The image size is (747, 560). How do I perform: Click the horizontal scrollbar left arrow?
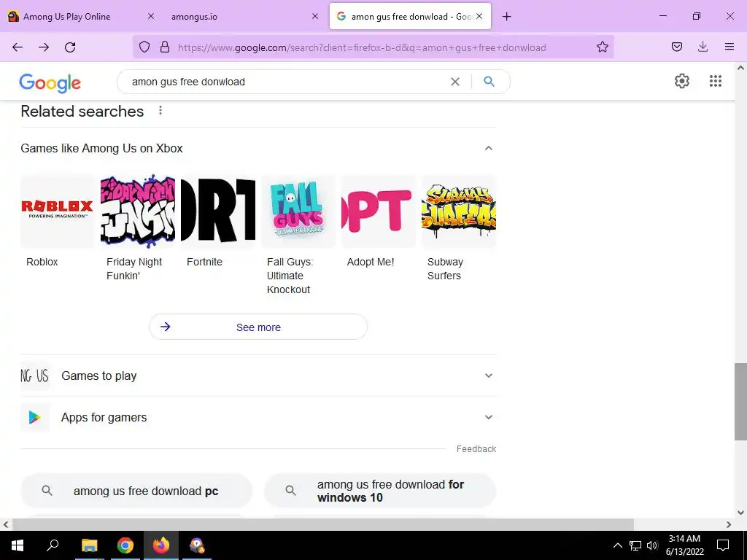point(6,524)
